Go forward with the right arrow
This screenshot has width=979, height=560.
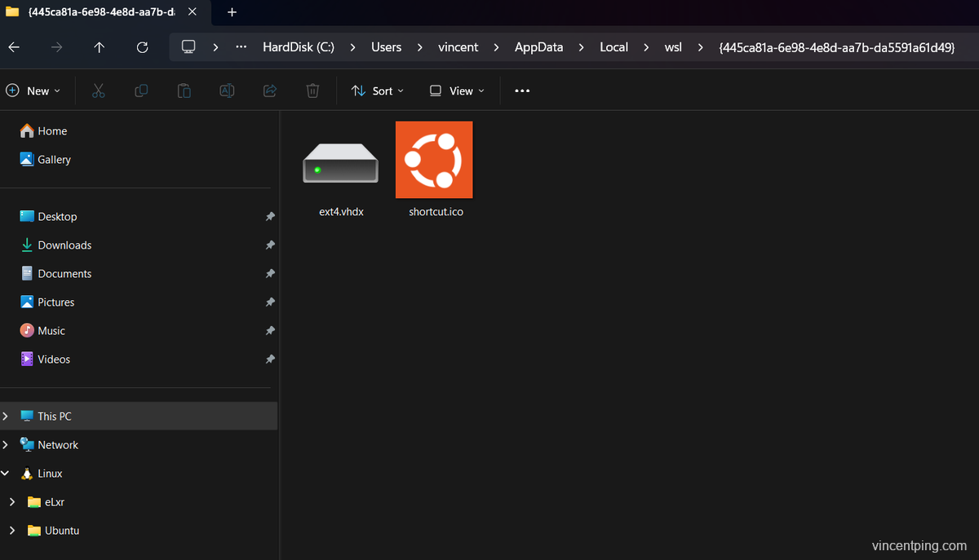point(56,47)
